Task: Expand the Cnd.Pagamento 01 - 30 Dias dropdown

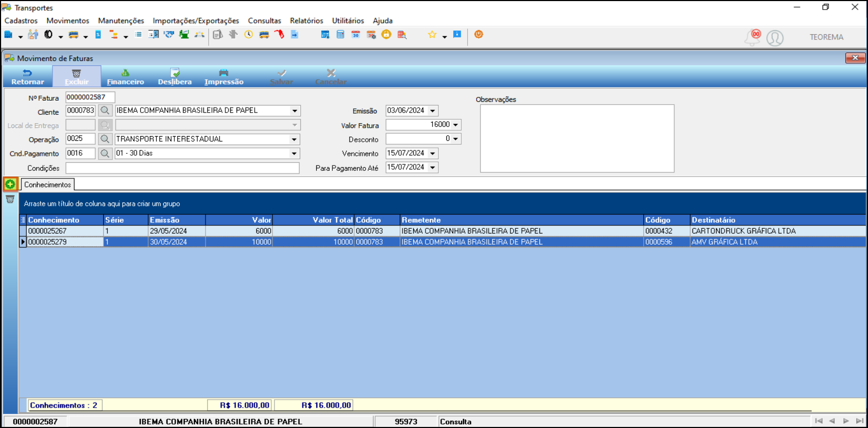Action: click(294, 153)
